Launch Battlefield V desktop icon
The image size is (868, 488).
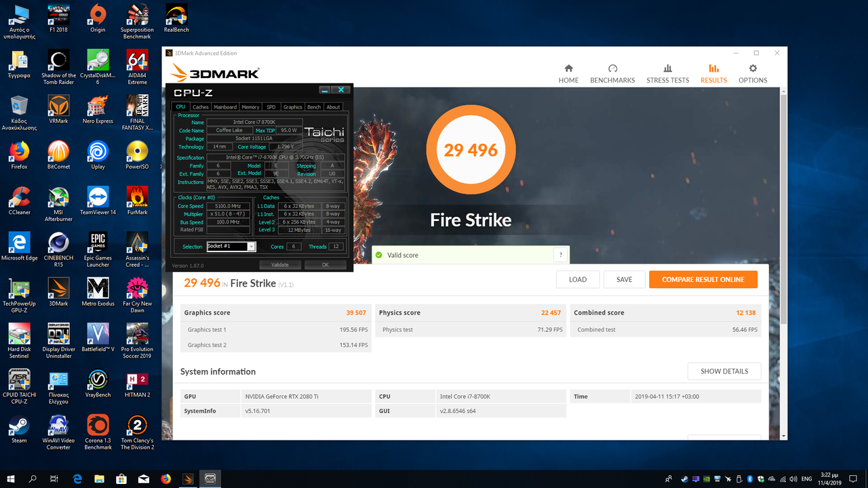98,338
